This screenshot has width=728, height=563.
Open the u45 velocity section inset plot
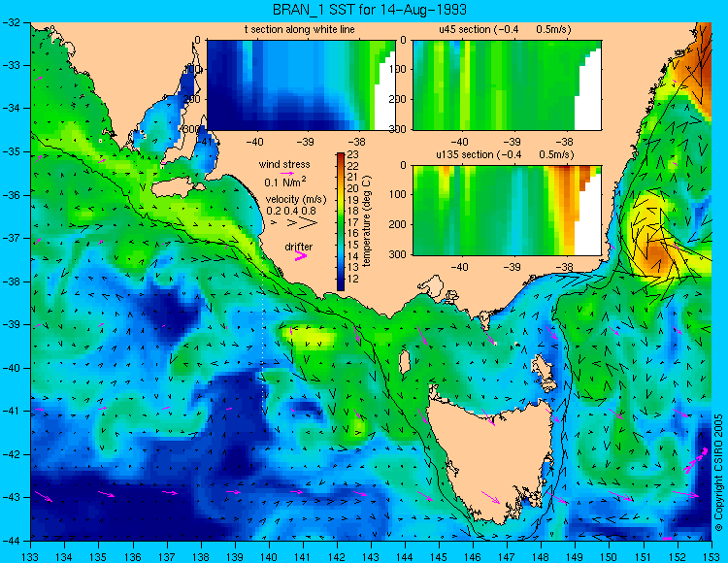(x=507, y=85)
